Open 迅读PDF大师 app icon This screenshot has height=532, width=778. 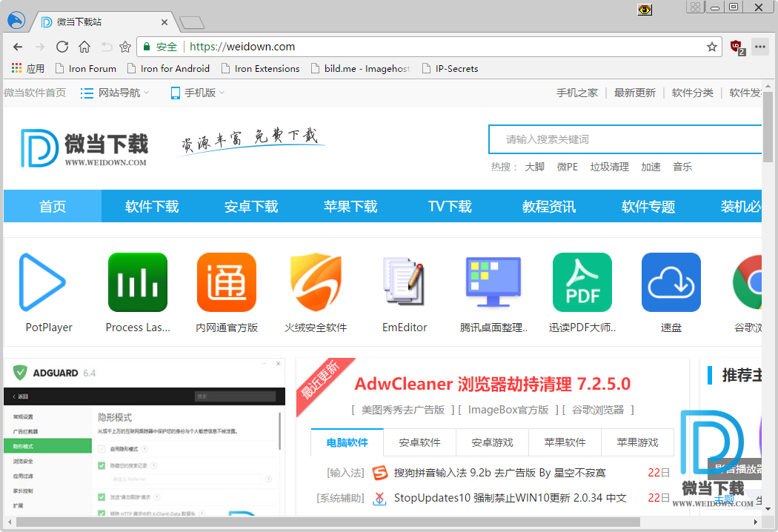pyautogui.click(x=582, y=282)
